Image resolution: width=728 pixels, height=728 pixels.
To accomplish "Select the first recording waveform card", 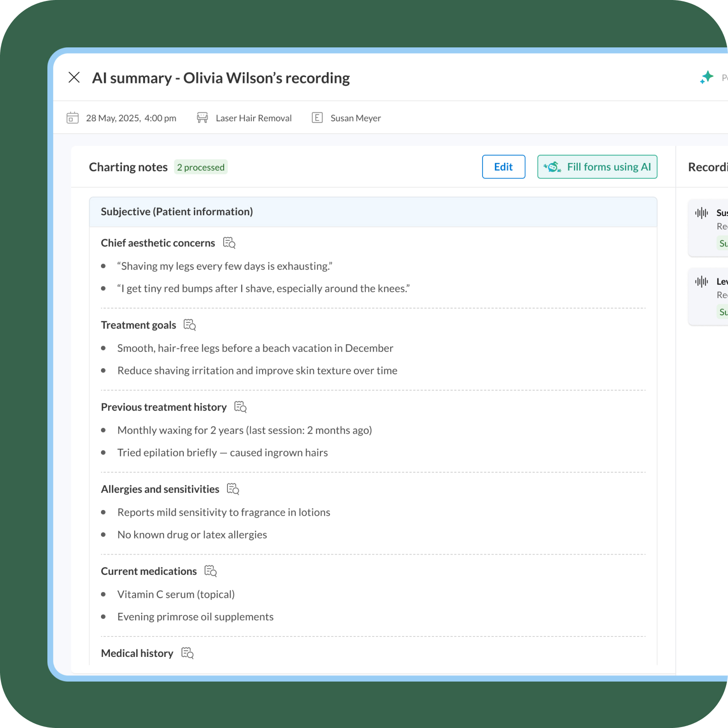I will (x=708, y=227).
